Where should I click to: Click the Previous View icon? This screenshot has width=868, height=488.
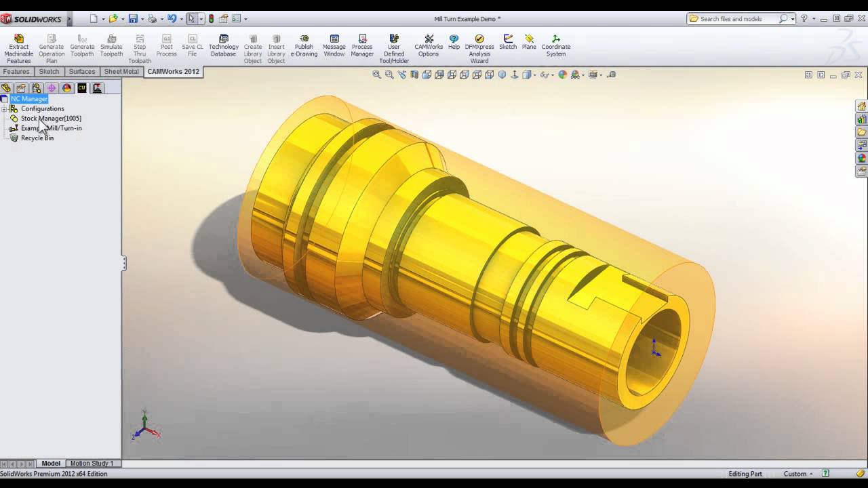tap(402, 75)
